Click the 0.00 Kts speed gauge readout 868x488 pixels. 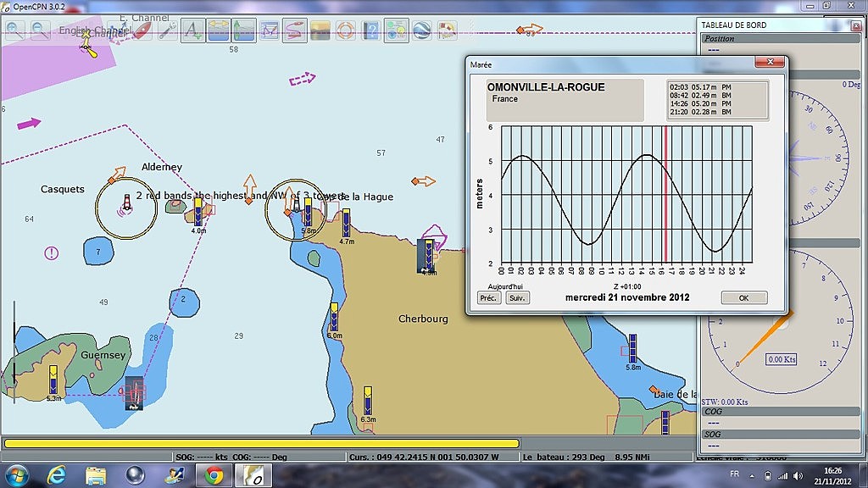click(x=782, y=359)
